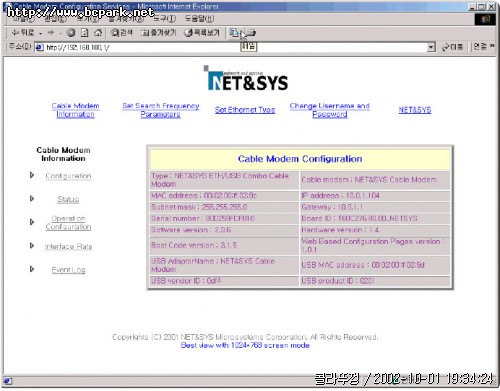Screen dimensions: 500x391
Task: Open the Status sidebar link
Action: (x=68, y=199)
